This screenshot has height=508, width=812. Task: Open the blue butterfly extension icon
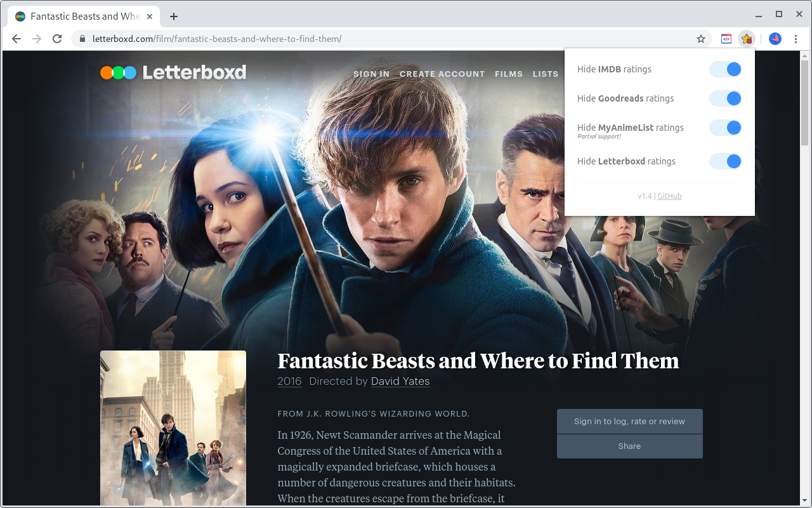(x=775, y=39)
